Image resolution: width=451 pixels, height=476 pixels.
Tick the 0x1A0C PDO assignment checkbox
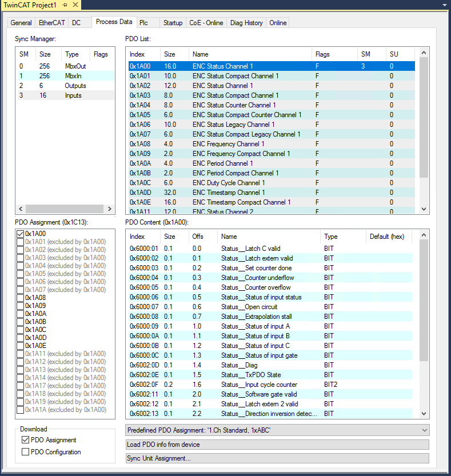click(21, 330)
